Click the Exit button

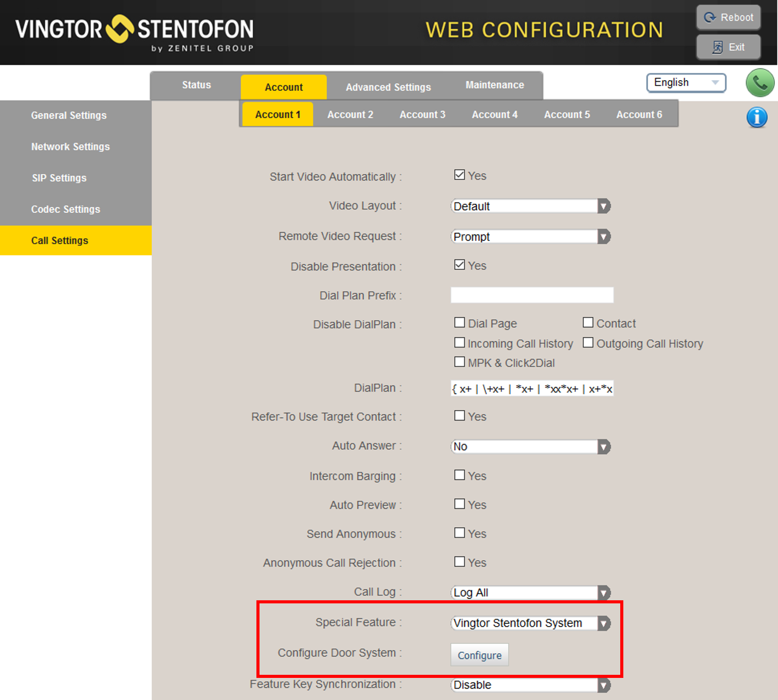728,47
